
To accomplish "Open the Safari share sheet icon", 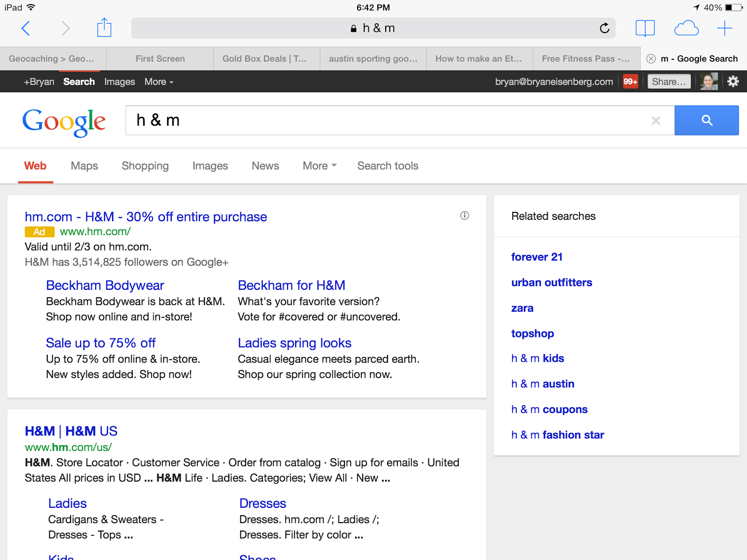I will tap(104, 28).
